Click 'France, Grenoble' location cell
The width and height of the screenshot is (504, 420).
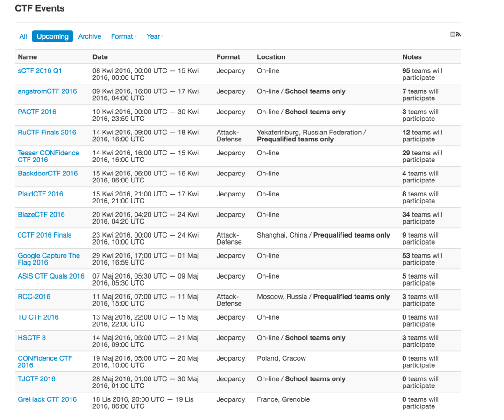[283, 399]
